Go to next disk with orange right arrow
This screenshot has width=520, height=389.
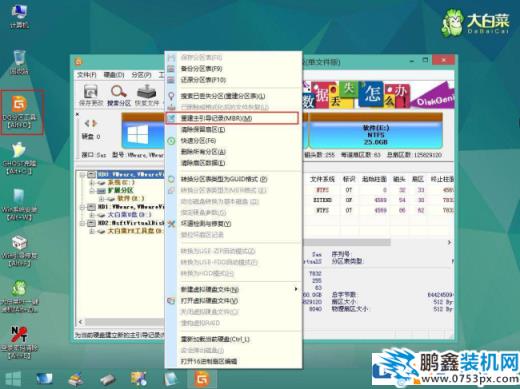pos(94,123)
